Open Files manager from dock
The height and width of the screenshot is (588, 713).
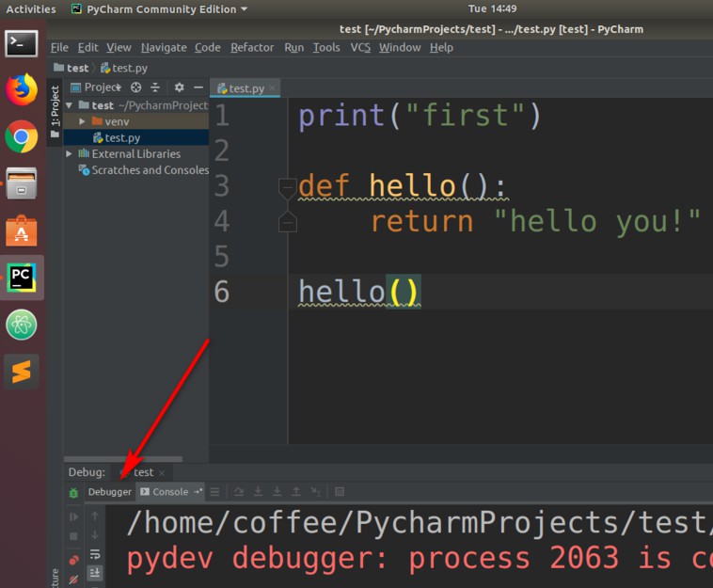tap(22, 183)
